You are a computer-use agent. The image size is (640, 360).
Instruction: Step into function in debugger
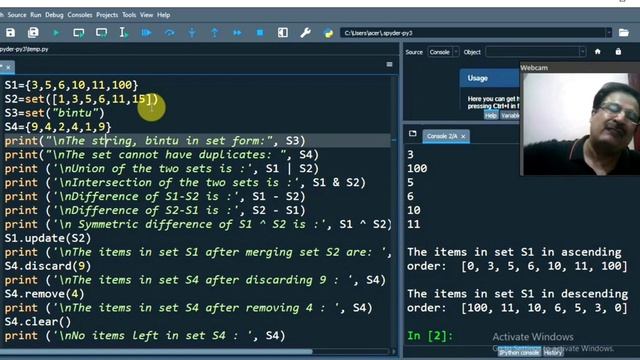click(x=192, y=33)
